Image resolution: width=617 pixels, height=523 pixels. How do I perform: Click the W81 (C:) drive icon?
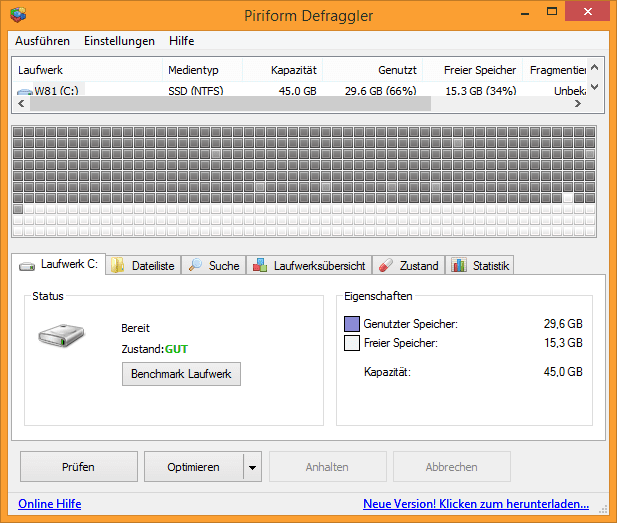coord(24,92)
